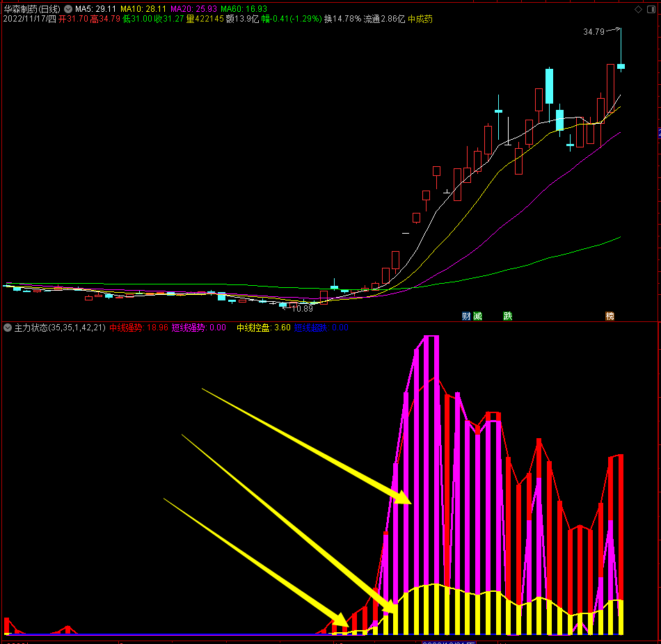
Task: Click the 高34.79 value in info line
Action: click(105, 19)
